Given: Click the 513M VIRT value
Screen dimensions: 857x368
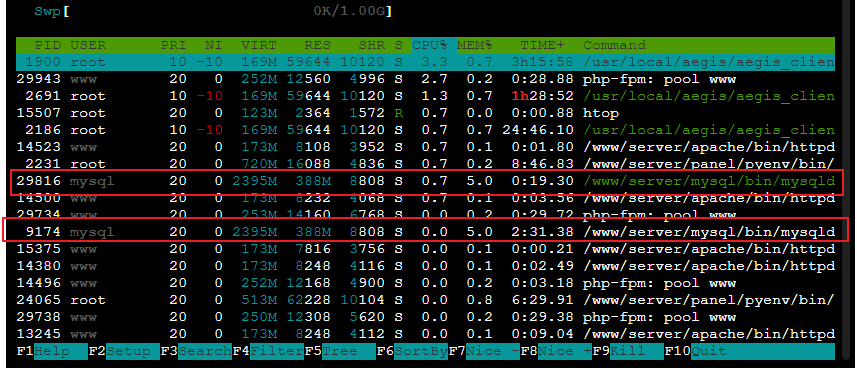Looking at the screenshot, I should 259,300.
